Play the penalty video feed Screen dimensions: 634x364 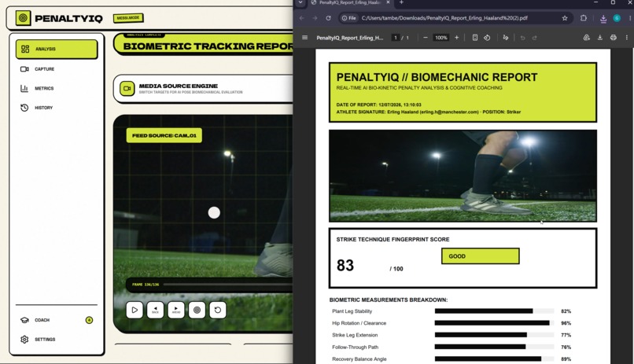pos(135,310)
